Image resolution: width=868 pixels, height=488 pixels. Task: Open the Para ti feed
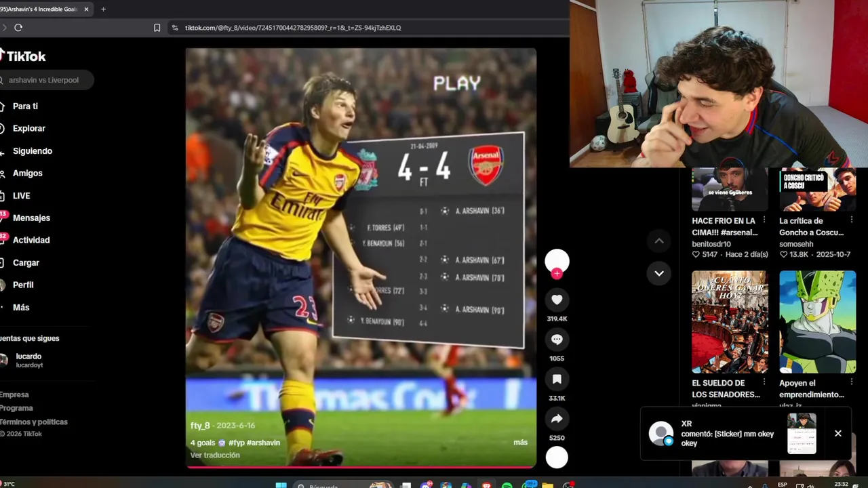(25, 106)
